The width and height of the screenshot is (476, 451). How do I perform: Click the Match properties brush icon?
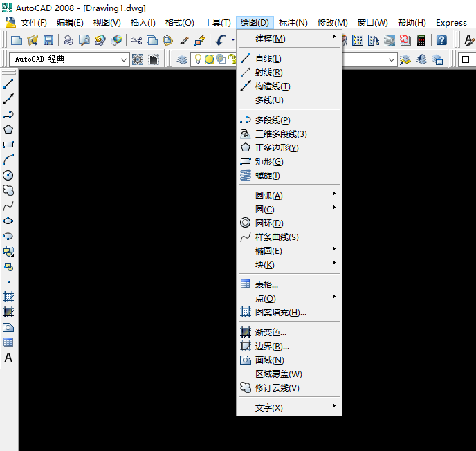[x=183, y=40]
